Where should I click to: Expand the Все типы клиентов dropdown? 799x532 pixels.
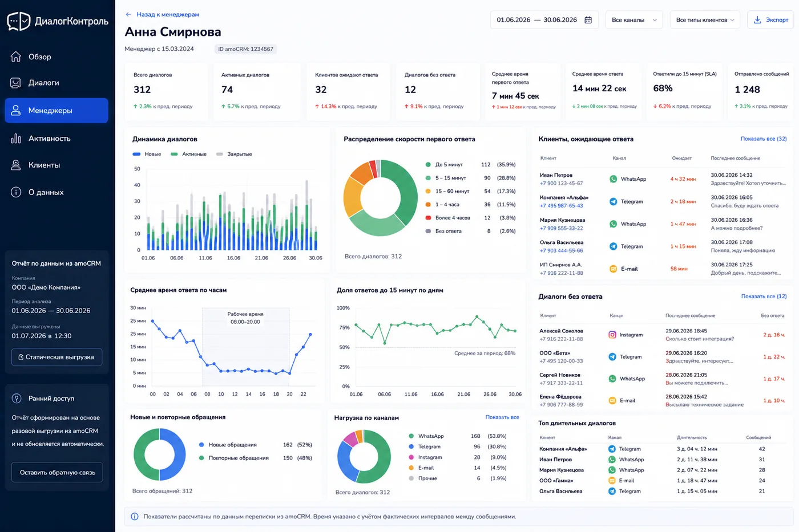coord(705,20)
